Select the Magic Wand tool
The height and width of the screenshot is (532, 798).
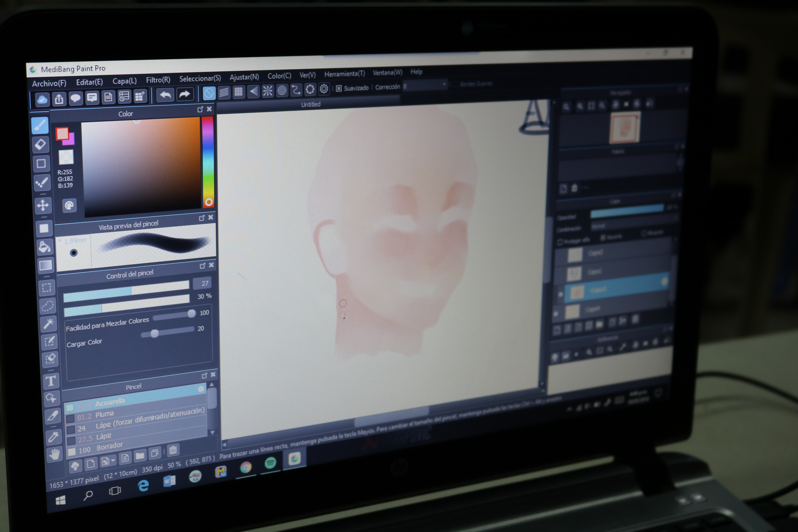[x=49, y=324]
